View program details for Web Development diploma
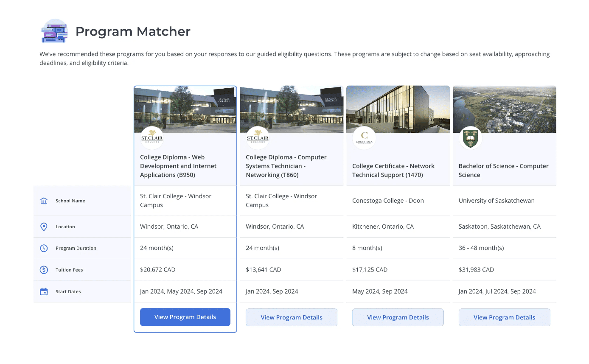This screenshot has height=364, width=589. (x=185, y=317)
